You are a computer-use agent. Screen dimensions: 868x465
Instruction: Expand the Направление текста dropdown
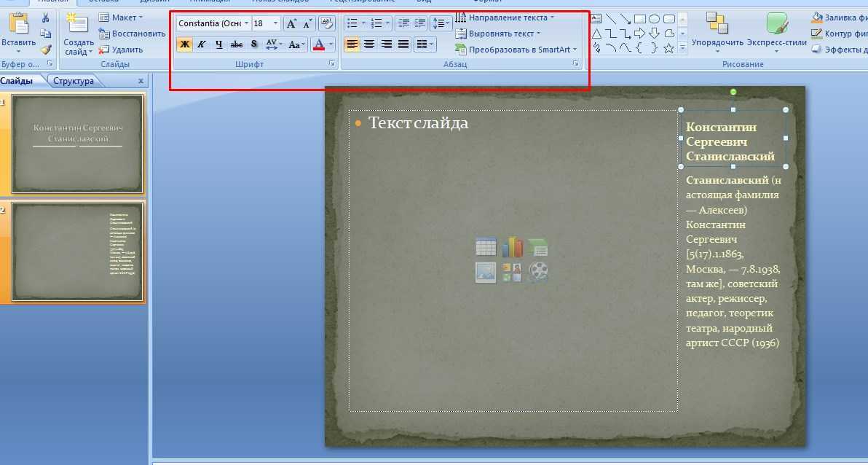pyautogui.click(x=551, y=17)
